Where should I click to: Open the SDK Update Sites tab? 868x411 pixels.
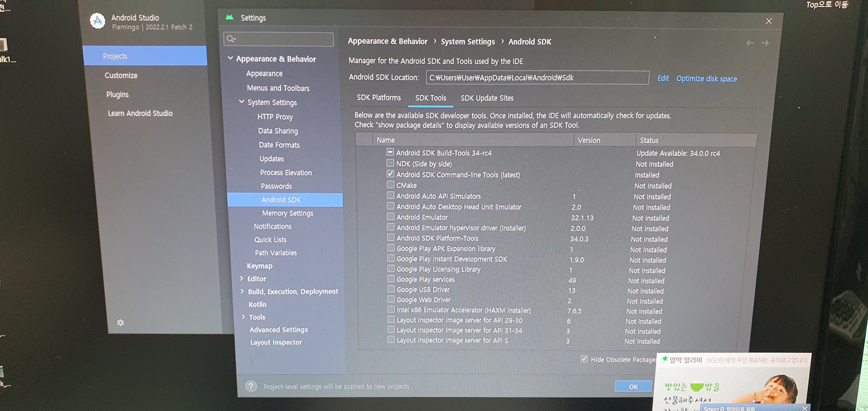pyautogui.click(x=487, y=98)
